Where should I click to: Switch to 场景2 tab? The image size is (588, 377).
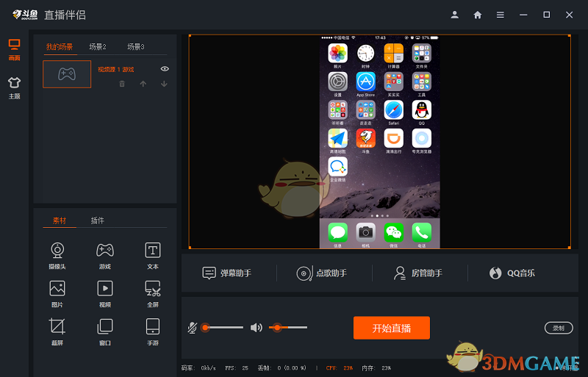pyautogui.click(x=98, y=47)
